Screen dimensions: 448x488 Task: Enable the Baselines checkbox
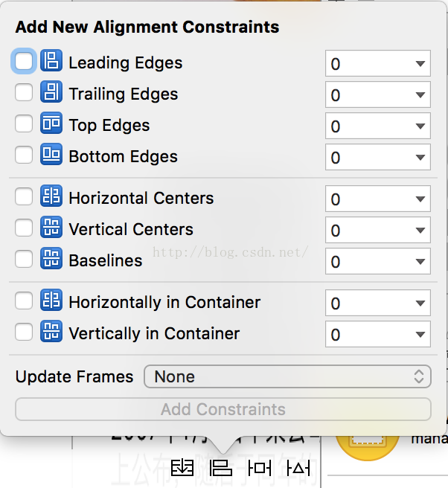[x=24, y=260]
